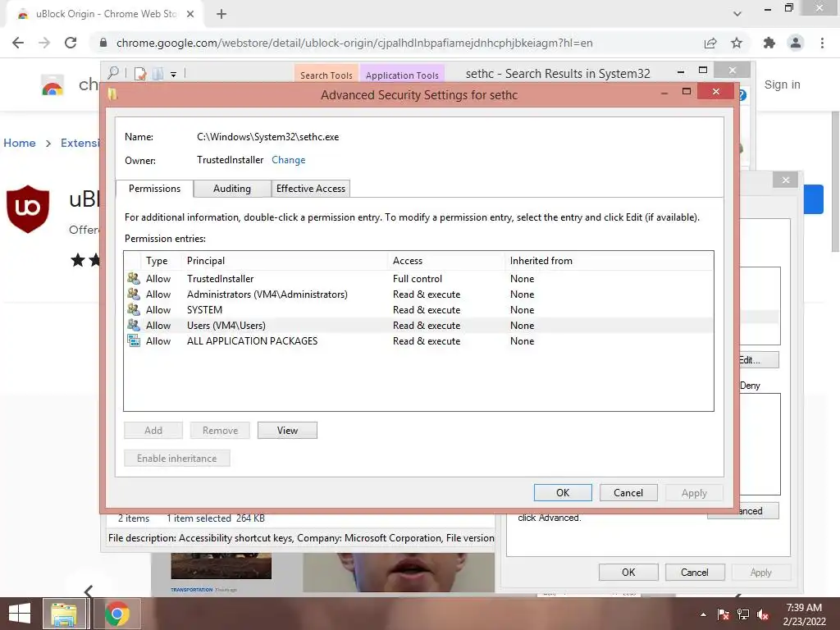Close the uBlock Origin tab

coord(190,15)
